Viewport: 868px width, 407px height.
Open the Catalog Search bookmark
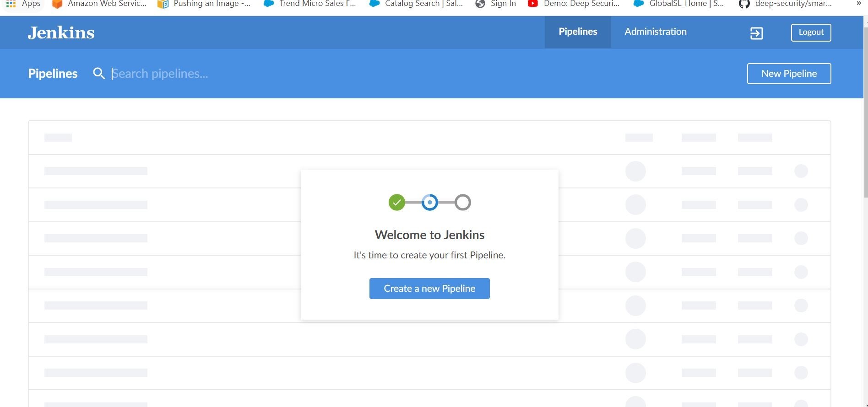coord(416,4)
